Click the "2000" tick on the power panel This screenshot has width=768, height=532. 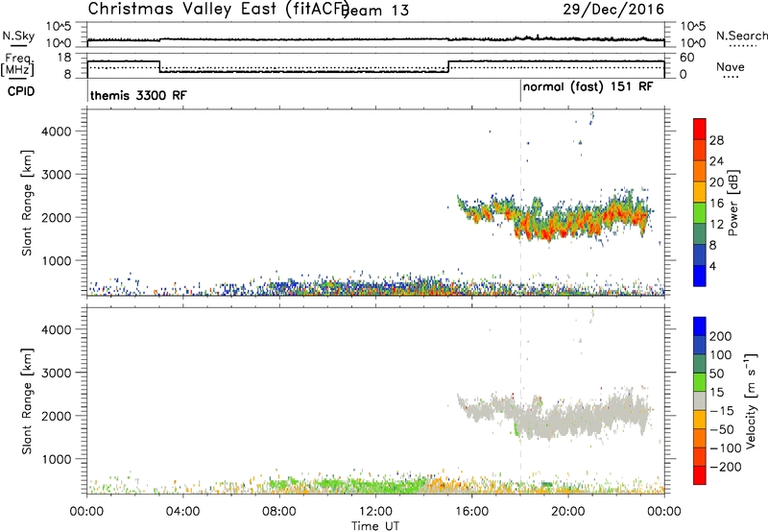click(57, 217)
